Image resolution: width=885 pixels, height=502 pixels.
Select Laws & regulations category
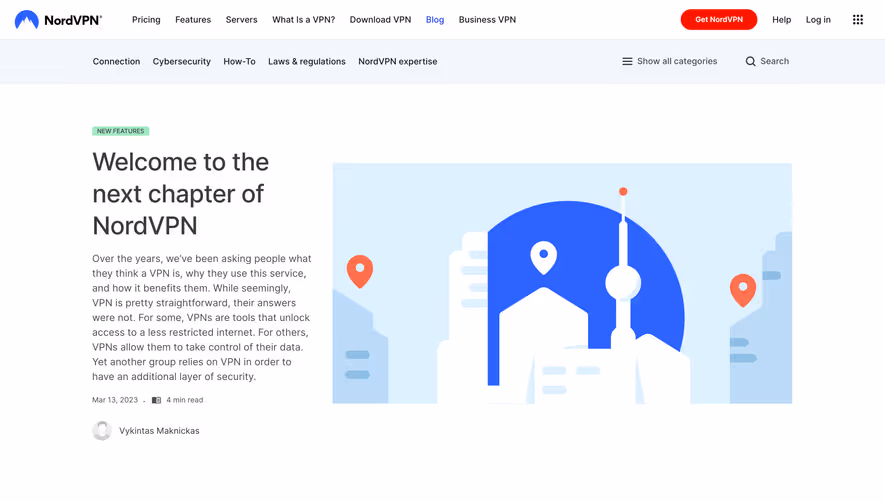pyautogui.click(x=306, y=62)
